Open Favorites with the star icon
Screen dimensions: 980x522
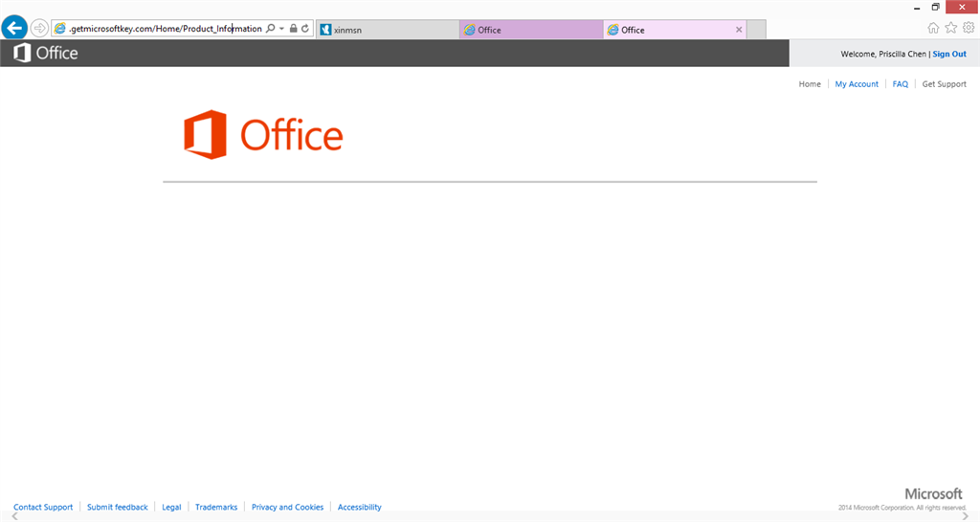click(x=950, y=28)
